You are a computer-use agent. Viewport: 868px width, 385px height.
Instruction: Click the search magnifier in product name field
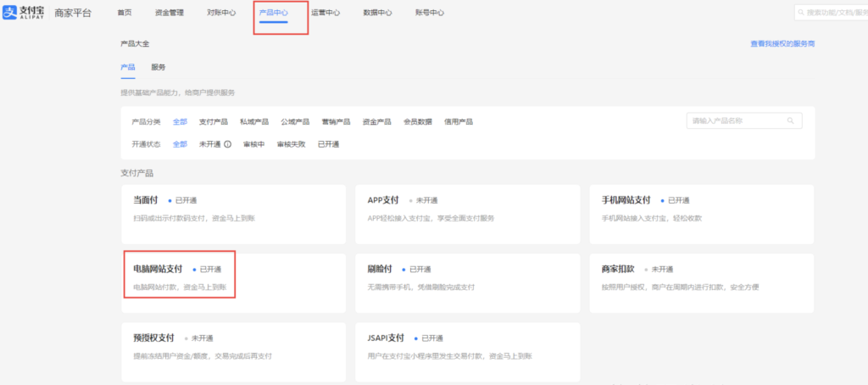790,120
